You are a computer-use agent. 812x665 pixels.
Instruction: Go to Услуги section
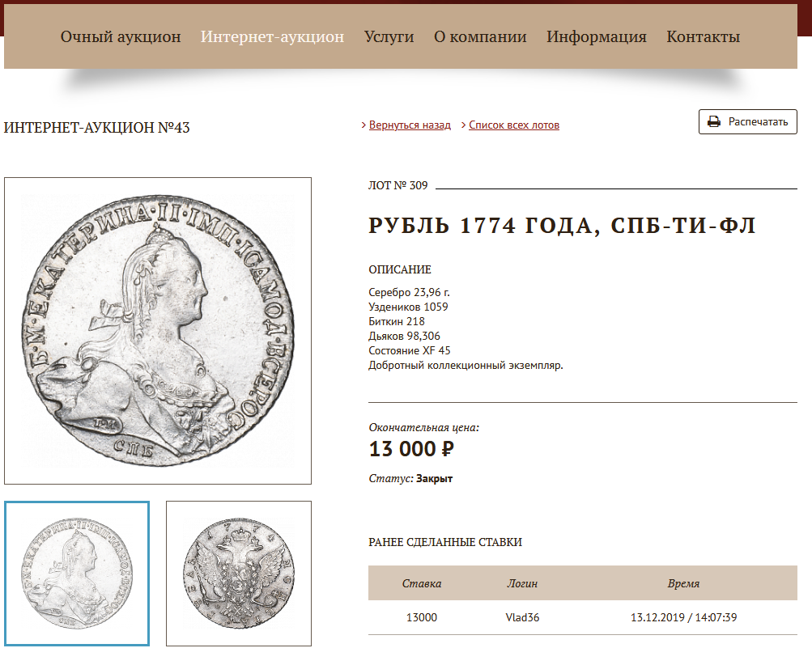(389, 36)
